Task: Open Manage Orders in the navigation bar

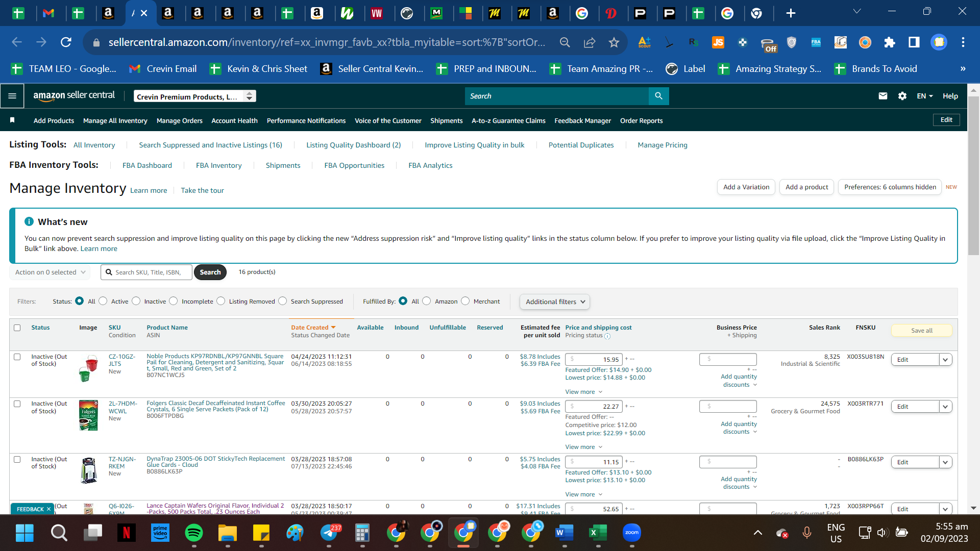Action: 180,121
